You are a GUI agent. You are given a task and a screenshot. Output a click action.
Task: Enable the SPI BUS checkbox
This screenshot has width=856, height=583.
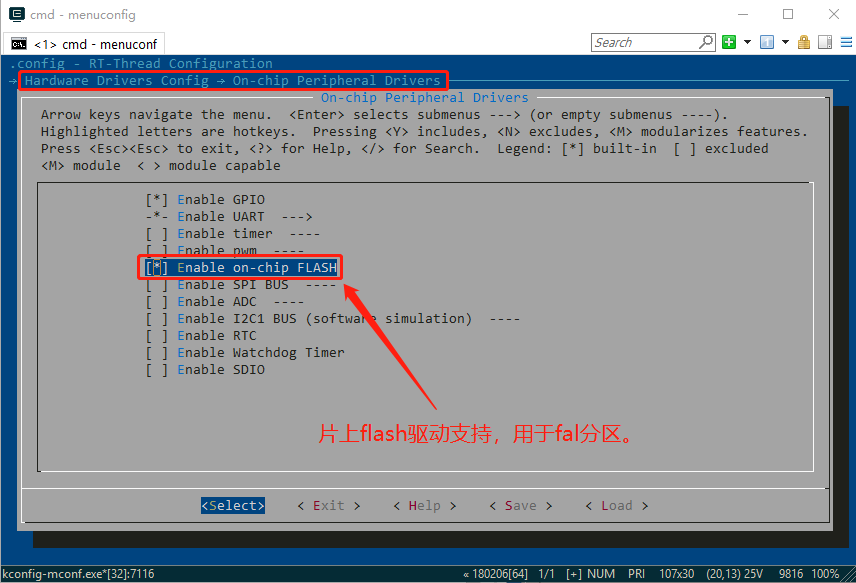tap(157, 284)
